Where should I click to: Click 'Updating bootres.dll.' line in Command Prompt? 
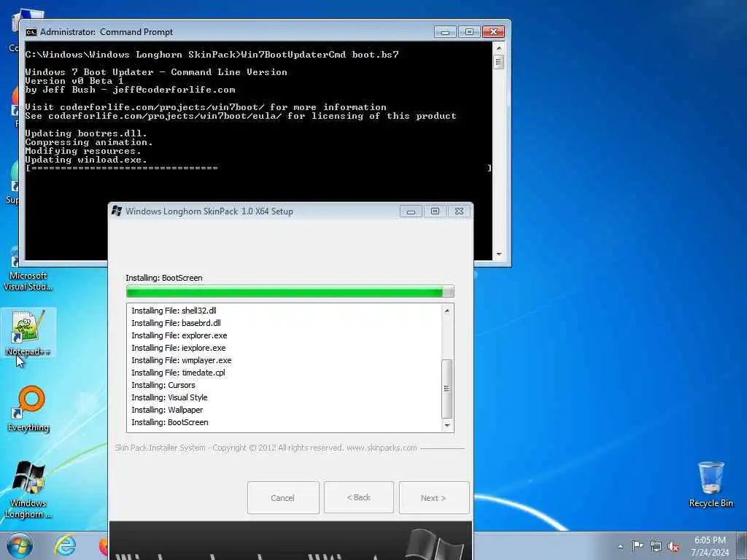point(86,133)
